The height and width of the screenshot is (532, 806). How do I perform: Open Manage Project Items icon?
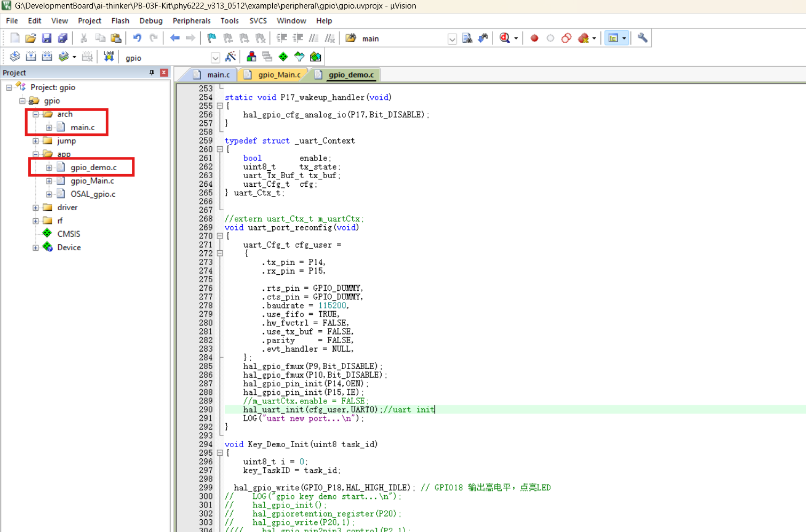(x=251, y=57)
